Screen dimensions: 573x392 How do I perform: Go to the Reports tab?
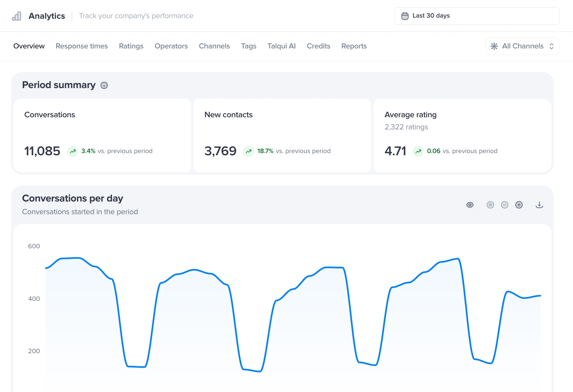click(x=354, y=46)
